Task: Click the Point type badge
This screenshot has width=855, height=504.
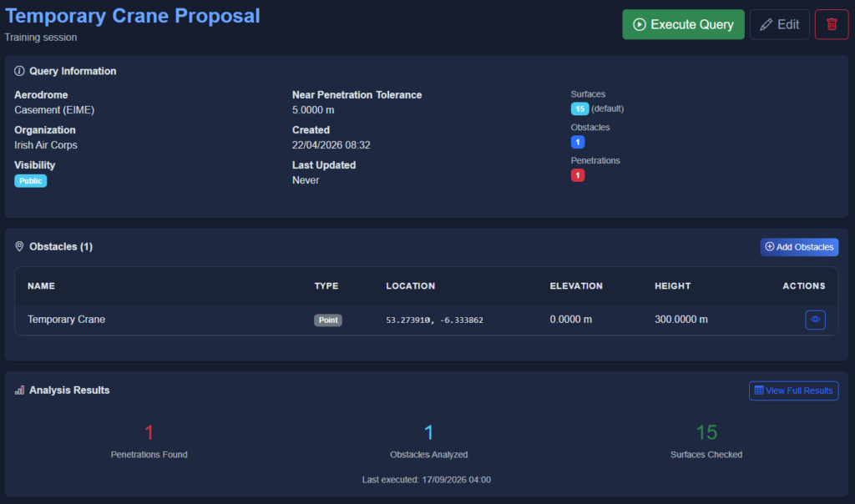Action: [327, 320]
